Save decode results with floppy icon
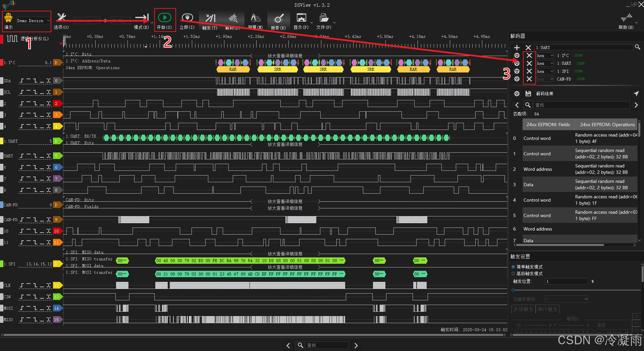The height and width of the screenshot is (351, 644). tap(528, 94)
